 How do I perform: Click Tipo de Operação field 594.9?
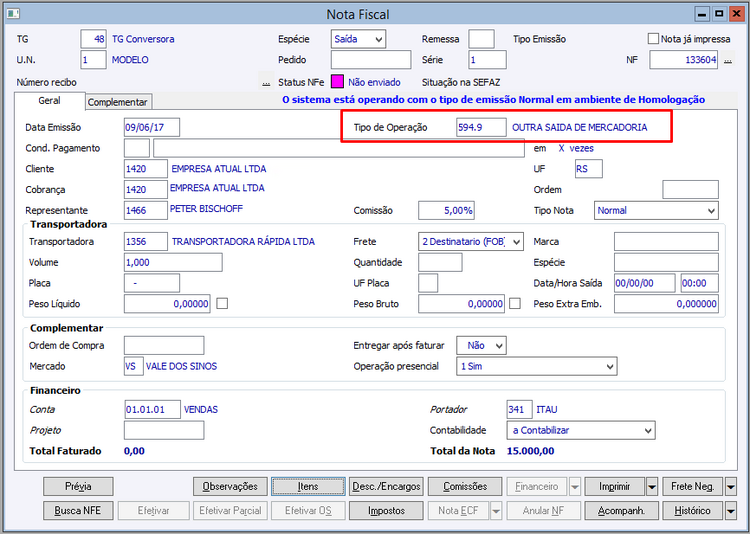[x=481, y=128]
